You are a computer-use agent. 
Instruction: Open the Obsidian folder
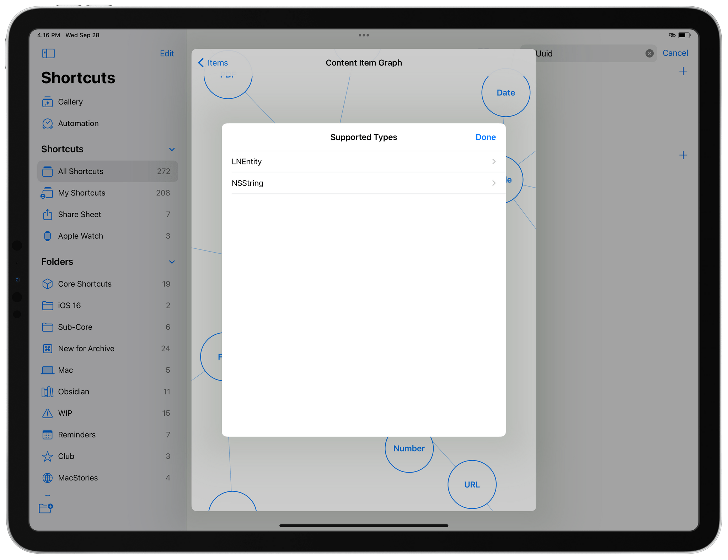pyautogui.click(x=107, y=392)
